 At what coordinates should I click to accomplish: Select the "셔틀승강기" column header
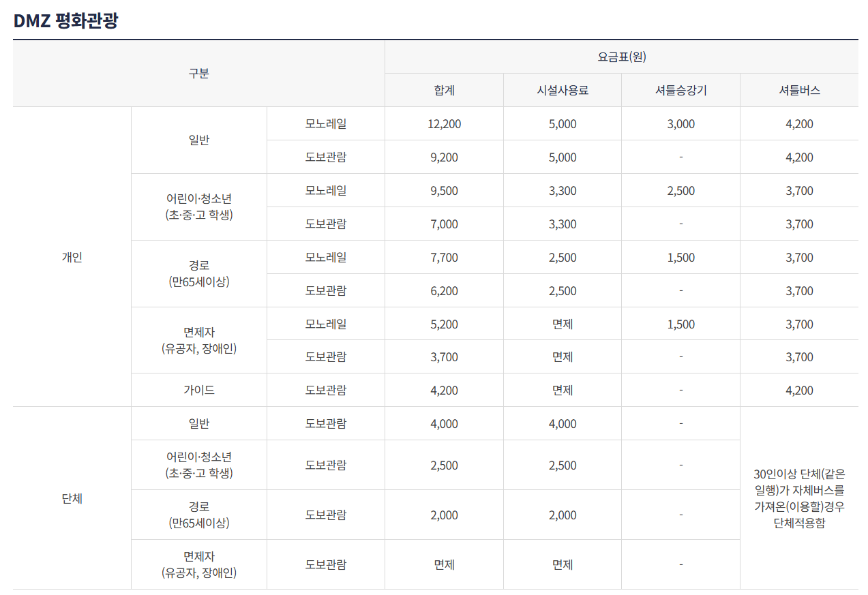[x=680, y=90]
